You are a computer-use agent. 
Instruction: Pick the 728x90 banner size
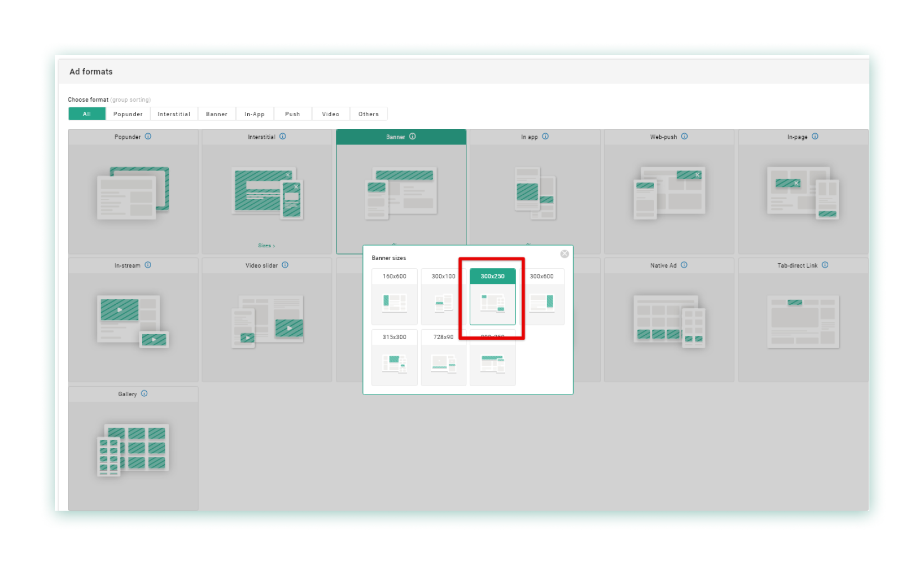(x=443, y=357)
